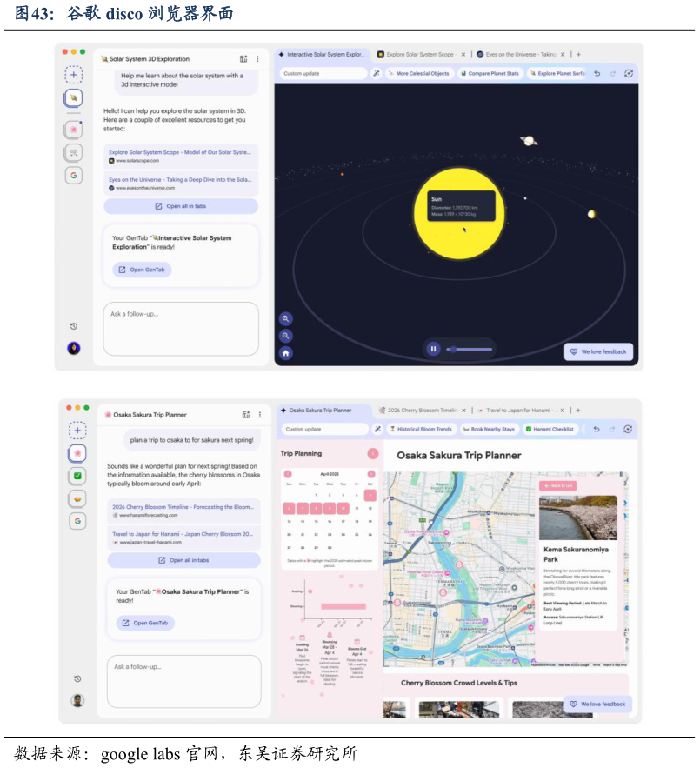Go to next month in April 2025 calendar

click(x=371, y=474)
